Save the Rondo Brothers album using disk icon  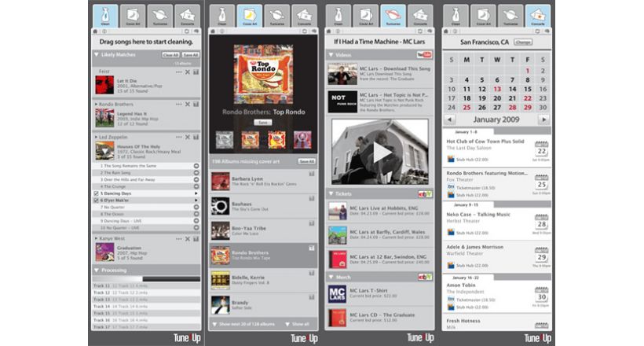[x=196, y=105]
